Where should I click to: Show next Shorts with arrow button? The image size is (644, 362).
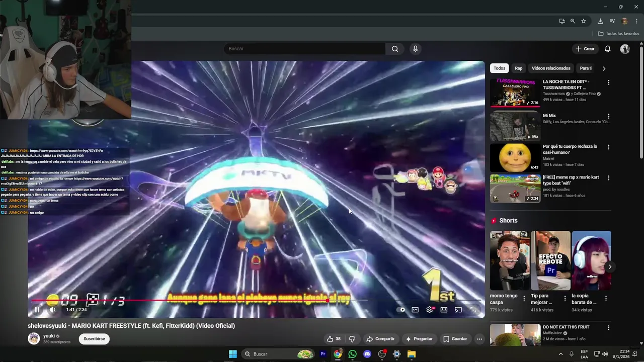pos(610,267)
